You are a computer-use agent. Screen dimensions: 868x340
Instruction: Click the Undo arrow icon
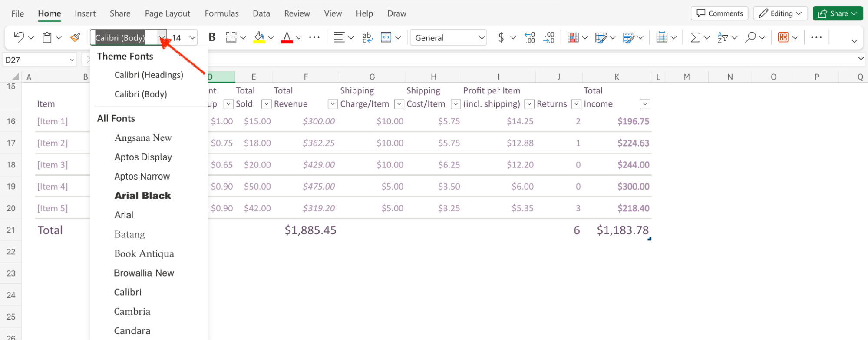pyautogui.click(x=19, y=37)
